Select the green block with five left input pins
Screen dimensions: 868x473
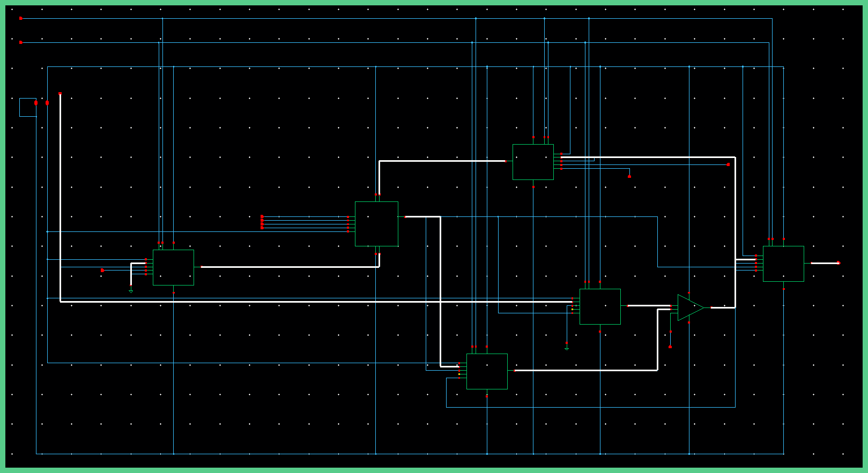[x=376, y=224]
